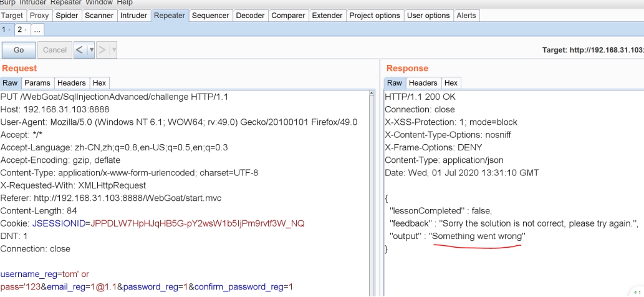The height and width of the screenshot is (297, 644).
Task: Click the User-Agent header line
Action: 179,122
